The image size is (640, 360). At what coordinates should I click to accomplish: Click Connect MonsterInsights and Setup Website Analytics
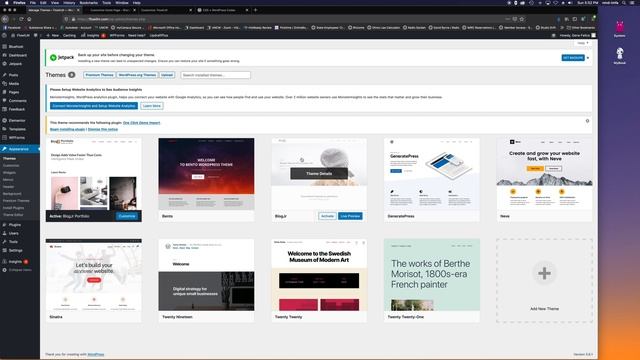(94, 106)
